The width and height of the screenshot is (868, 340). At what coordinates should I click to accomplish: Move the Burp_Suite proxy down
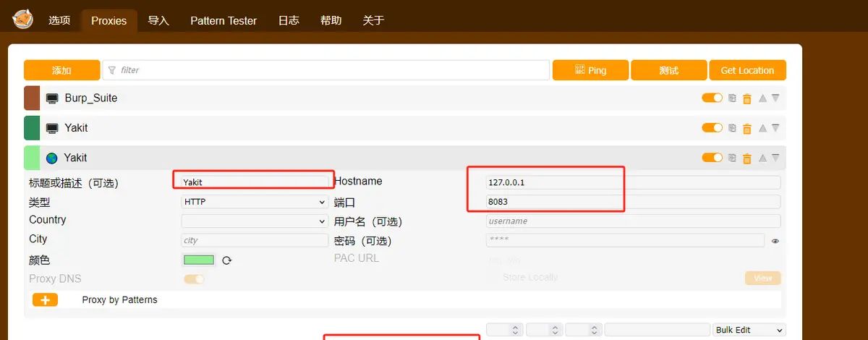point(775,98)
